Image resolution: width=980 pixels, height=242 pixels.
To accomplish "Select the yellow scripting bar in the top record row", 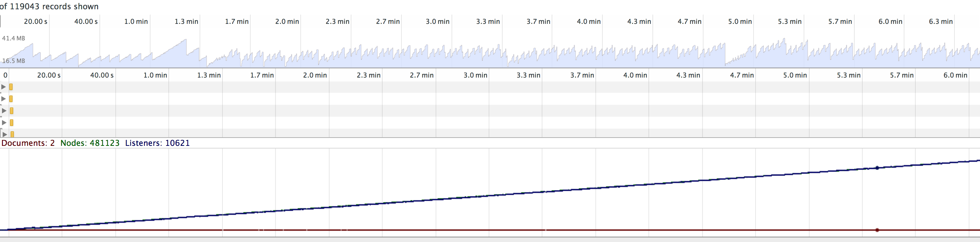I will coord(11,87).
